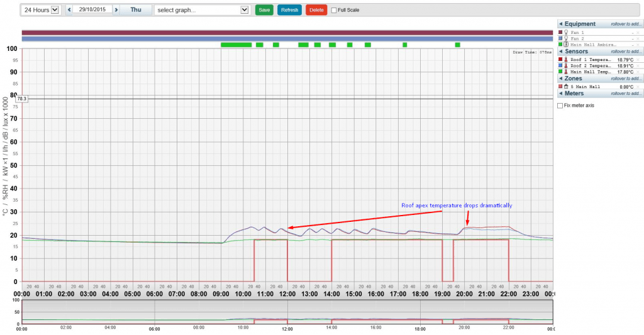Collapse the Sensors panel section
Image resolution: width=644 pixels, height=335 pixels.
(560, 51)
